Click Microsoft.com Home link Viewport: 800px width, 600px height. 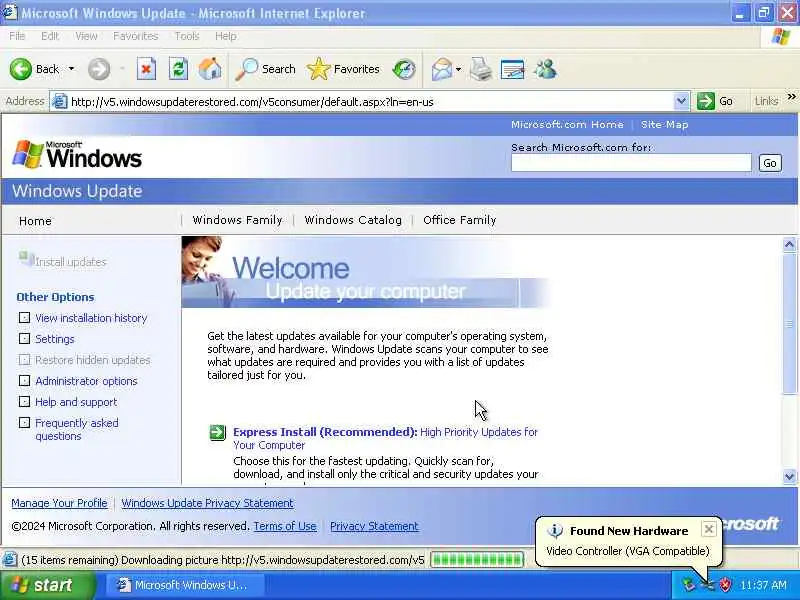(x=567, y=124)
